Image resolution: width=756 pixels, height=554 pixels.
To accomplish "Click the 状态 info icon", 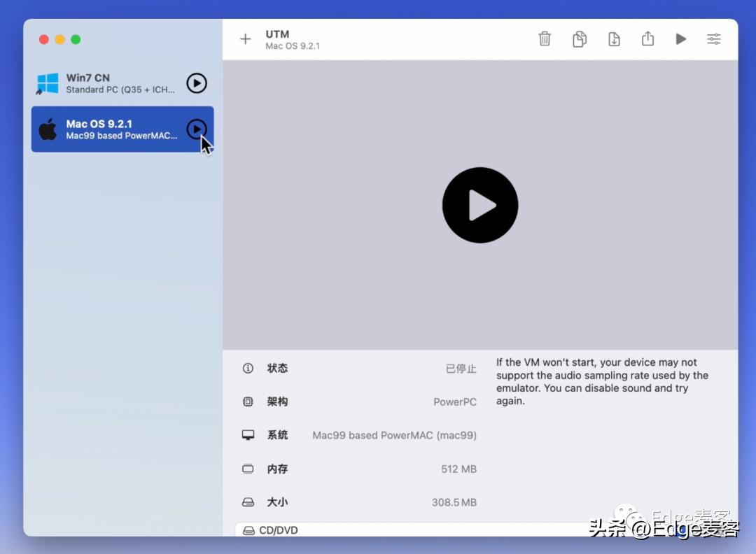I will (247, 368).
